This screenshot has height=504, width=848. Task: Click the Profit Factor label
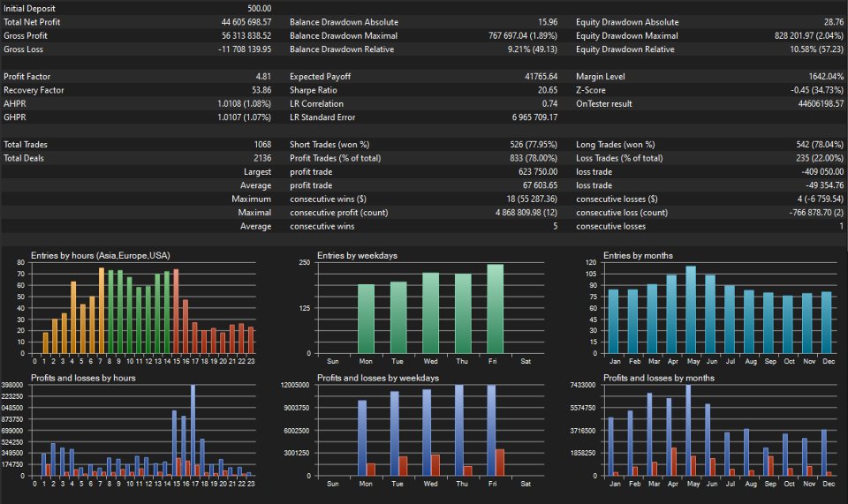27,77
